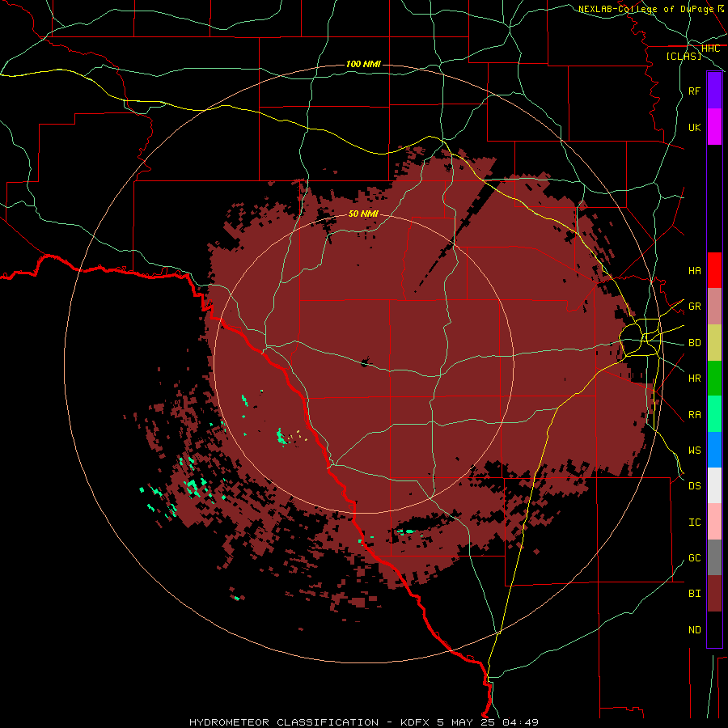The width and height of the screenshot is (728, 728).
Task: Click the ND black legend swatch
Action: pos(714,629)
